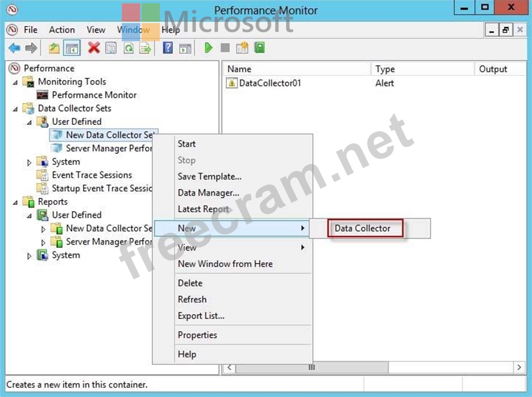Image resolution: width=532 pixels, height=397 pixels.
Task: Click the DataCollector01 alert icon
Action: pyautogui.click(x=231, y=83)
